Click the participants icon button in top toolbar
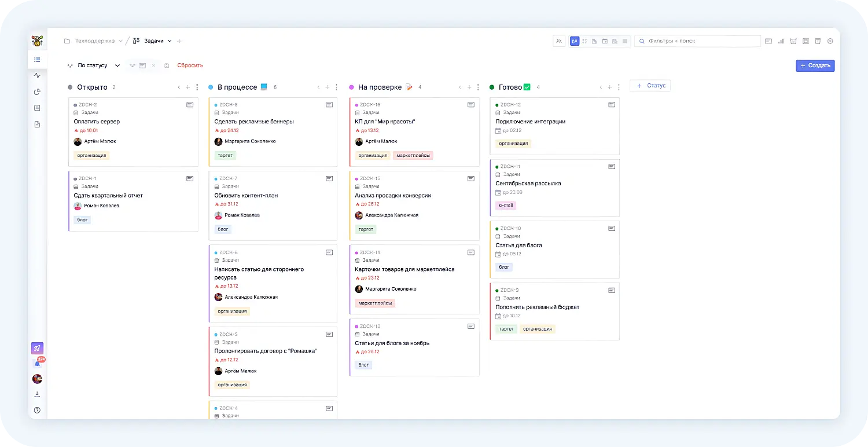Image resolution: width=868 pixels, height=447 pixels. tap(559, 41)
